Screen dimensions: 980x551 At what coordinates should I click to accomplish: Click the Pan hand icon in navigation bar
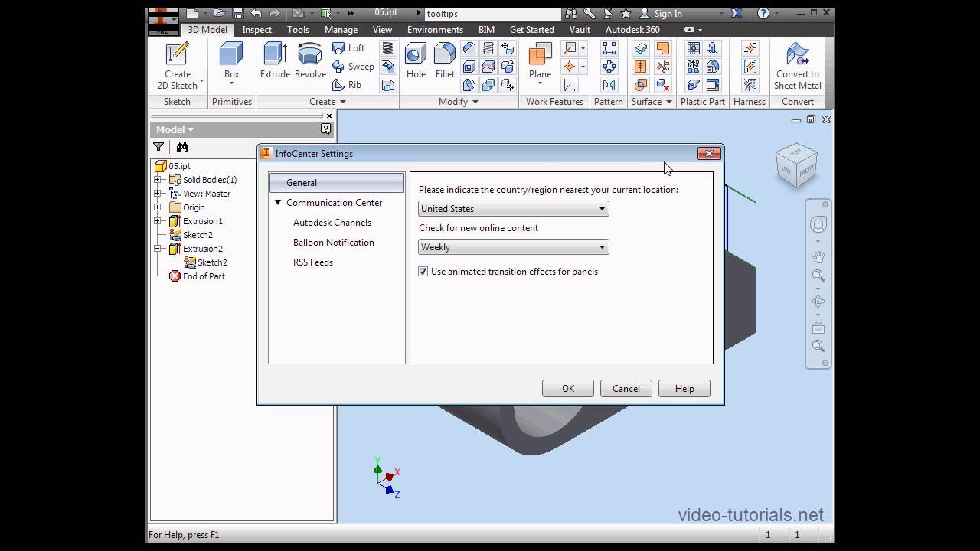coord(818,257)
